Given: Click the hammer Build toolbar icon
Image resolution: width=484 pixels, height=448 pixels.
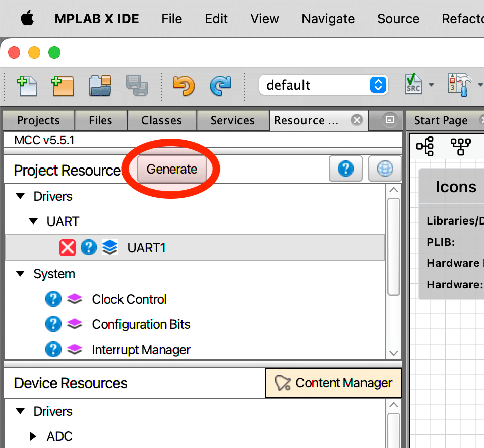Looking at the screenshot, I should click(460, 84).
